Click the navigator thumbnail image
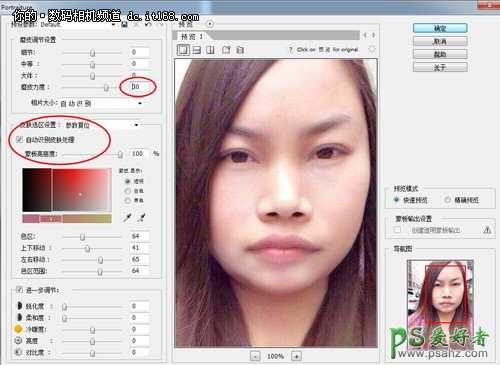 tap(440, 303)
